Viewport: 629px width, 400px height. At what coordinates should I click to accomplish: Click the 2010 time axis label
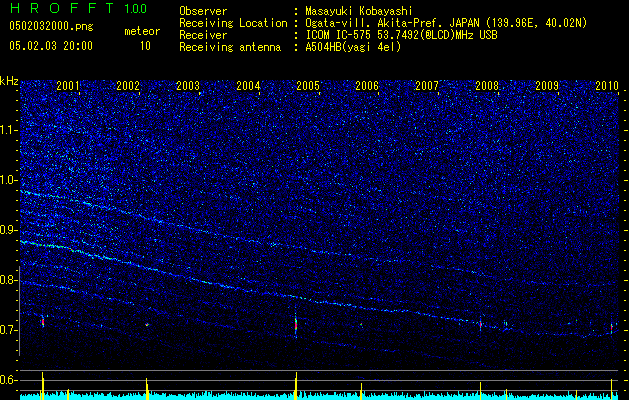(607, 85)
